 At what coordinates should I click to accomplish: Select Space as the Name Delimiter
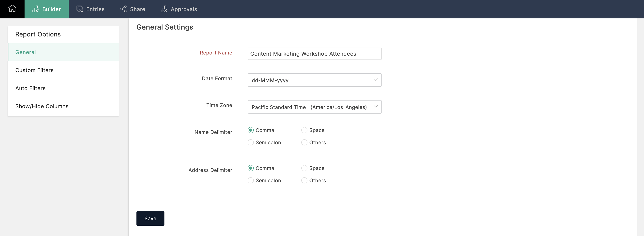pos(304,130)
